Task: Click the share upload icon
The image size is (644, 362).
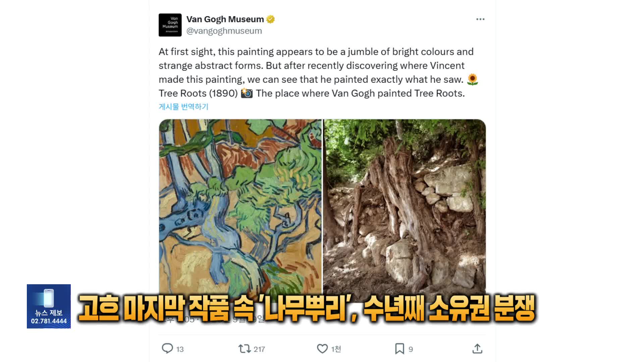Action: [477, 349]
